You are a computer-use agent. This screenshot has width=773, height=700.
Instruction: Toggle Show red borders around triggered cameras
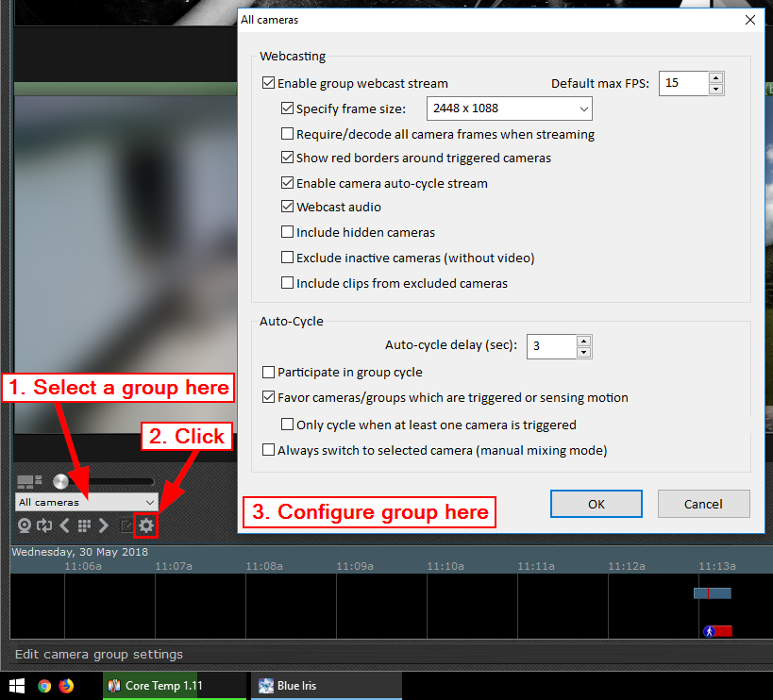click(287, 158)
